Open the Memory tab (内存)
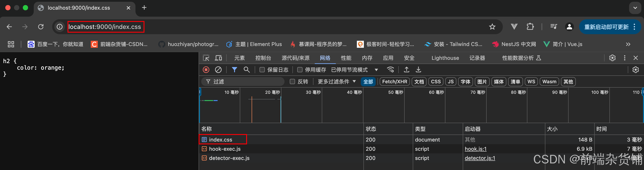644x170 pixels. click(367, 58)
